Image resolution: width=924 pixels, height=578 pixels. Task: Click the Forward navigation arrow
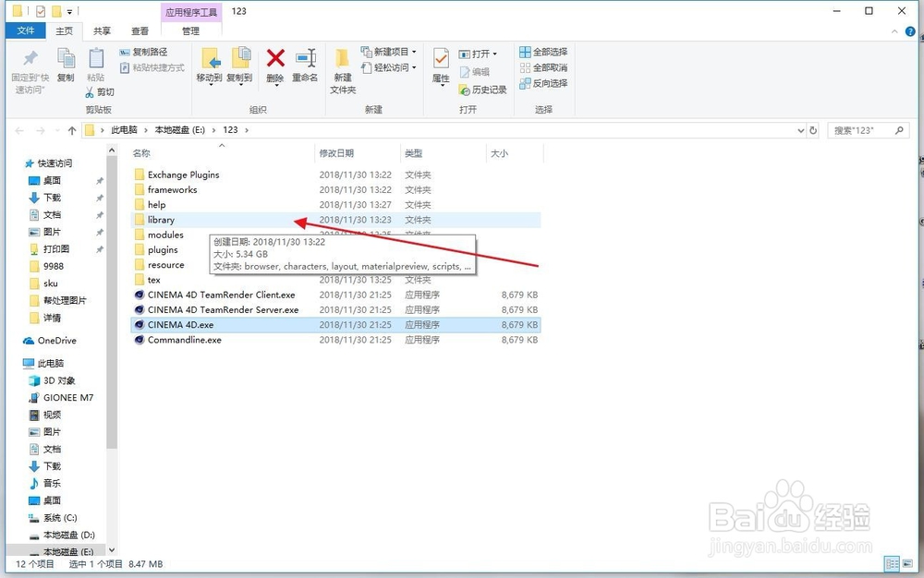(x=40, y=131)
